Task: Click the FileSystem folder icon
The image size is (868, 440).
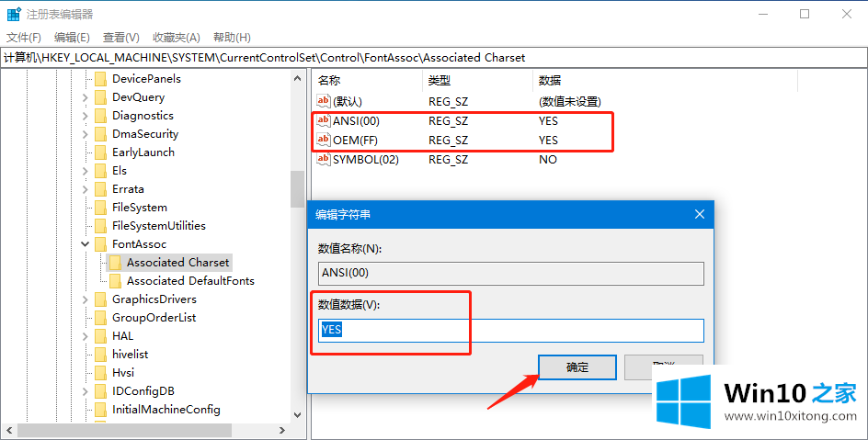Action: (x=101, y=208)
